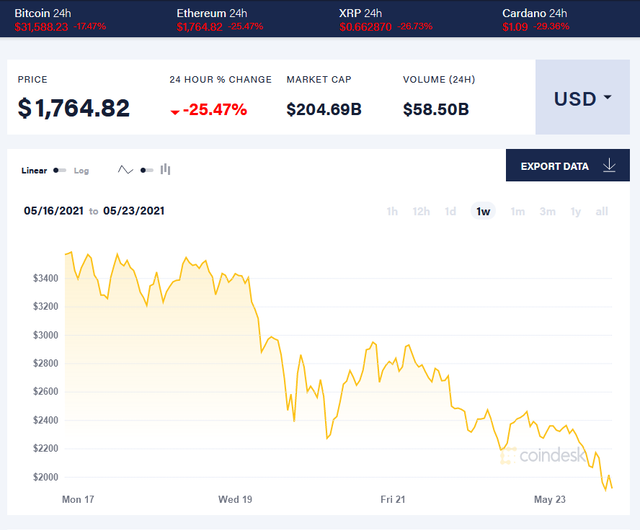Image resolution: width=640 pixels, height=530 pixels.
Task: Select the 1m time range
Action: tap(518, 212)
